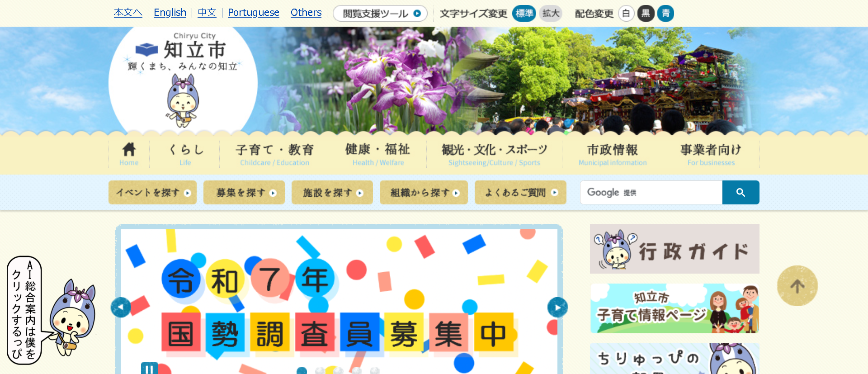Advance to the next carousel slide
Screen dimensions: 868x374
(x=557, y=308)
